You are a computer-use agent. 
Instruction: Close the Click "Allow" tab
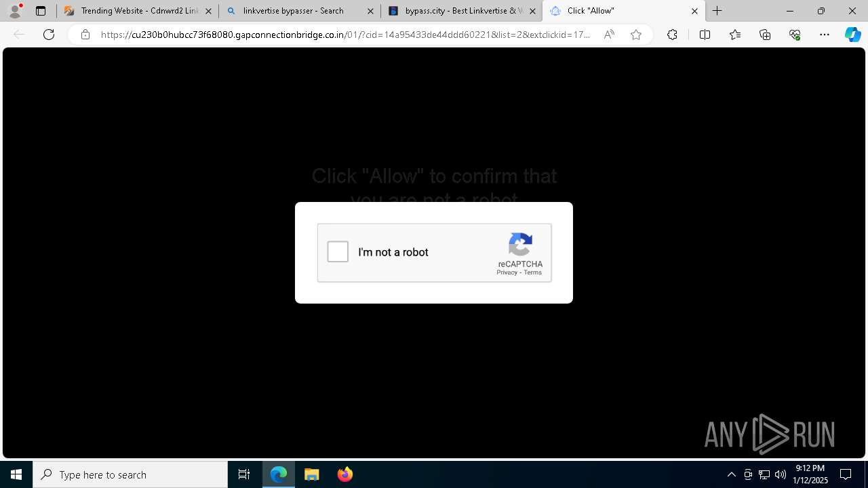pos(694,11)
